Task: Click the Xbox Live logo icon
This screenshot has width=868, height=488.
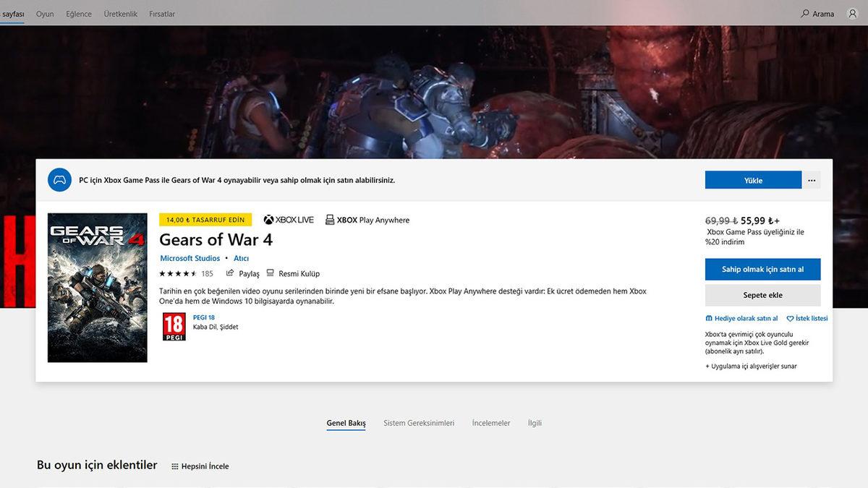Action: click(268, 219)
